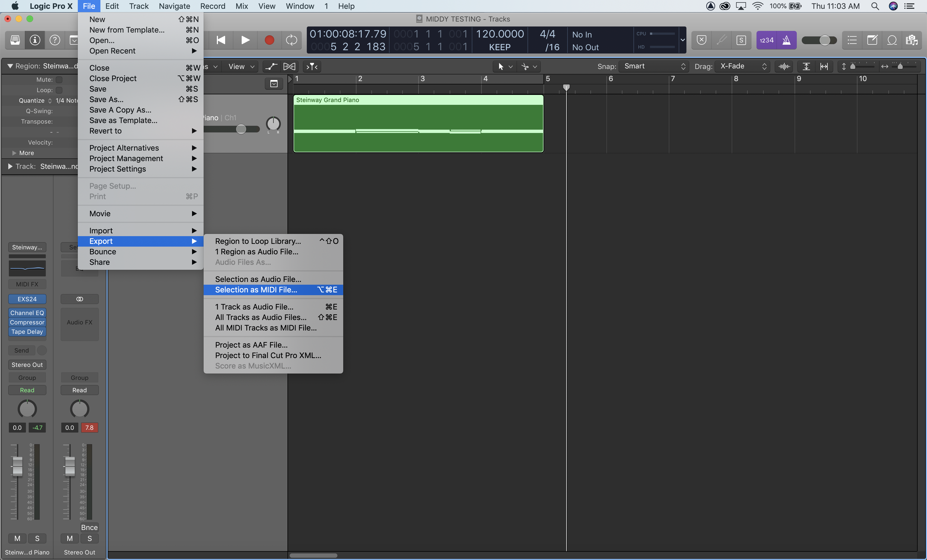Open the Quick Help question-mark button
The image size is (927, 560).
click(x=55, y=40)
